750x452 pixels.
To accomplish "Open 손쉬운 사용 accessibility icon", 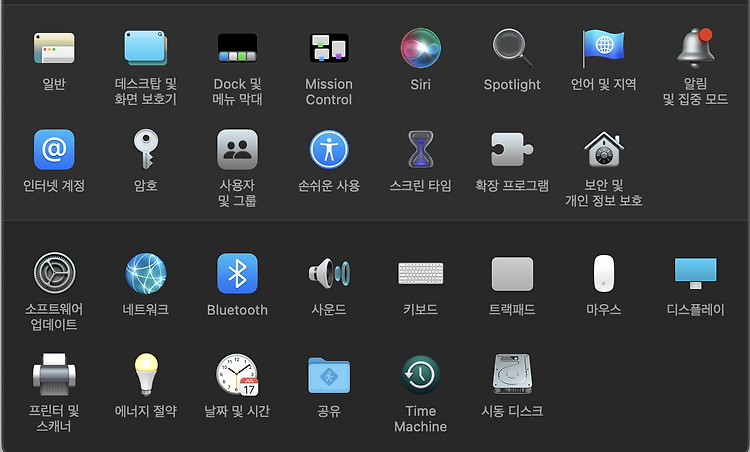I will click(x=329, y=149).
